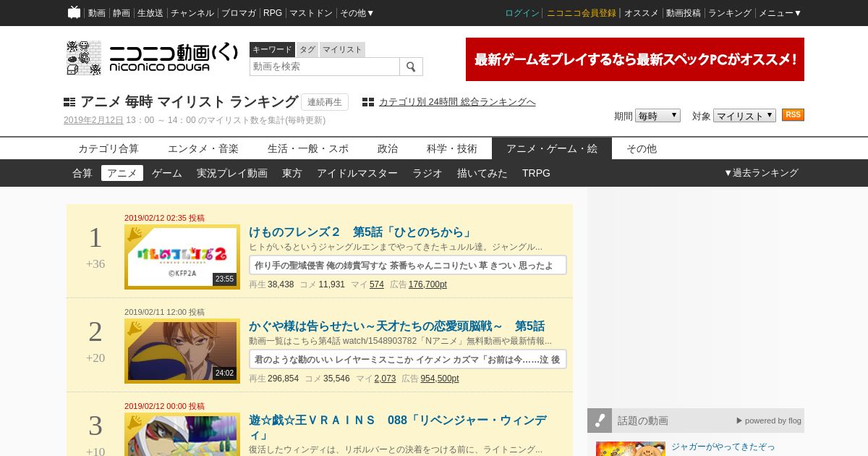The height and width of the screenshot is (456, 868).
Task: Click powered by flog link
Action: (769, 421)
